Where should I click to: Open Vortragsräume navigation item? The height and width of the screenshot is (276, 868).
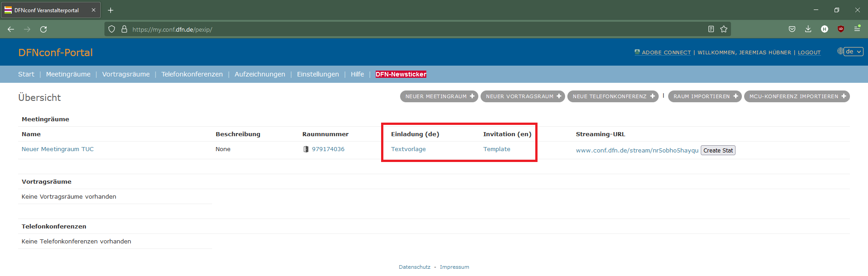126,74
